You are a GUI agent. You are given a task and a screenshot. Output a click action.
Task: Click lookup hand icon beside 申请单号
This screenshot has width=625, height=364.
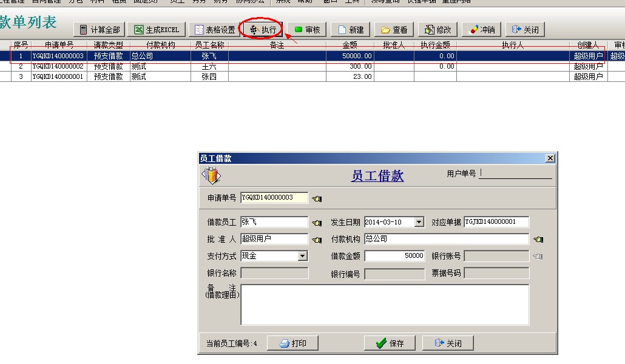(317, 198)
